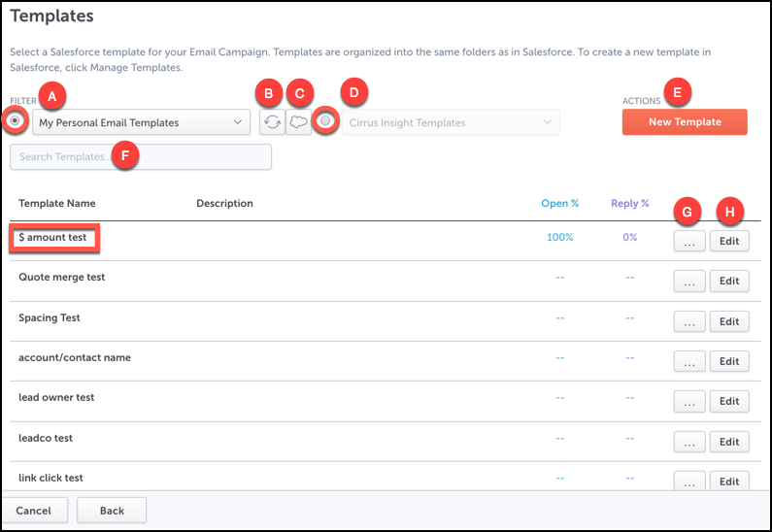This screenshot has width=772, height=532.
Task: Open more options for Spacing Test
Action: coord(689,321)
